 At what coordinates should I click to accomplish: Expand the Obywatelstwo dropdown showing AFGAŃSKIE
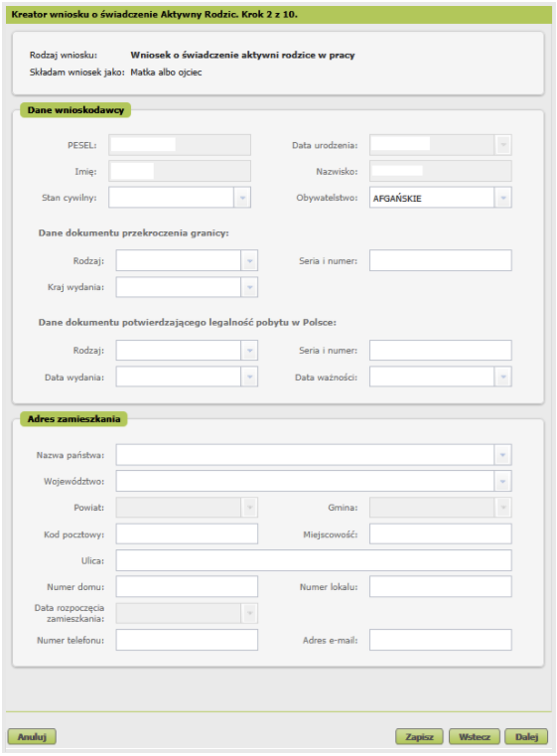click(x=503, y=198)
